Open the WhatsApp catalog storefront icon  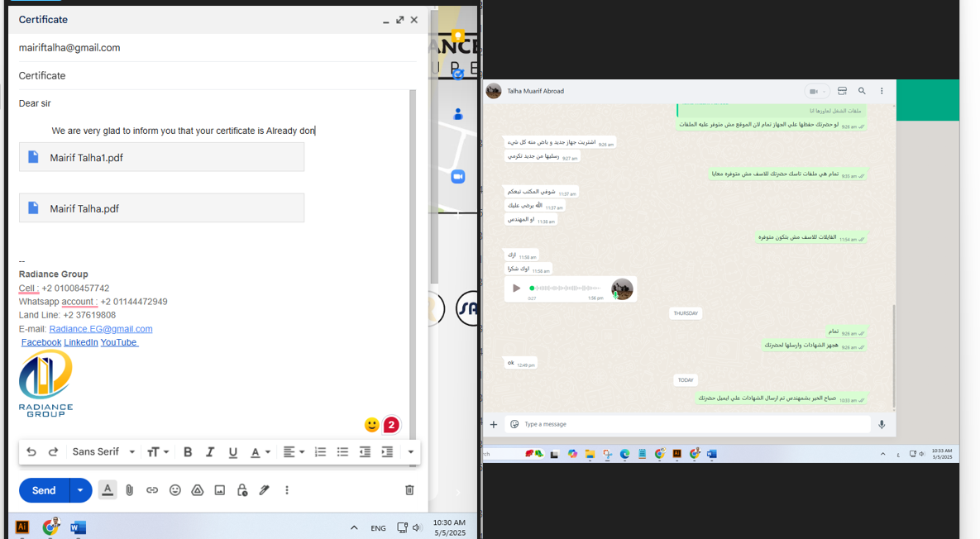click(x=842, y=91)
